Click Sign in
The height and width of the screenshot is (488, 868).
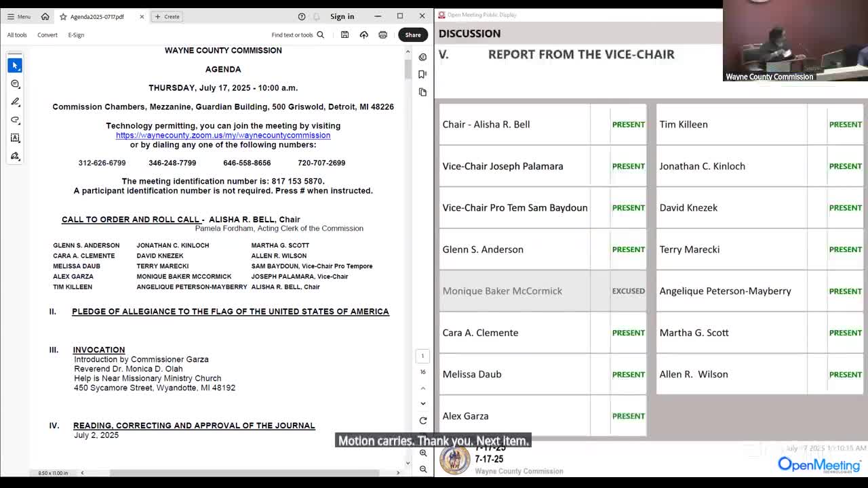(x=342, y=16)
